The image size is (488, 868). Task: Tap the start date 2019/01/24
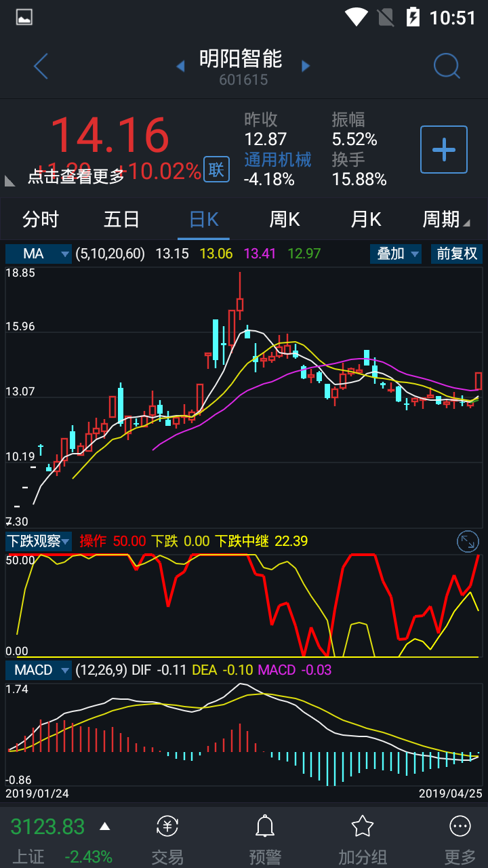click(37, 793)
